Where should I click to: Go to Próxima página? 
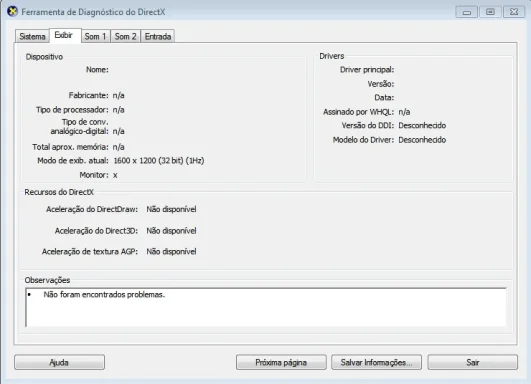(x=281, y=362)
